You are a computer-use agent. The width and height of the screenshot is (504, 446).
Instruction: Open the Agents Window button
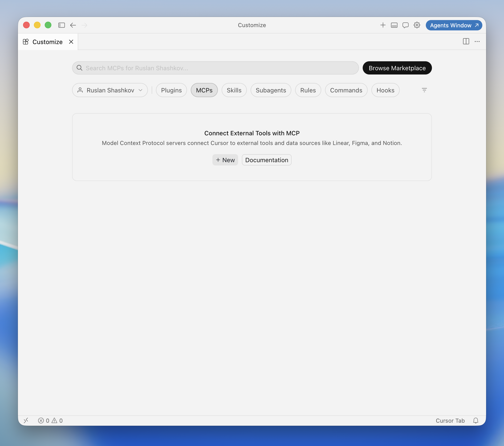(454, 25)
